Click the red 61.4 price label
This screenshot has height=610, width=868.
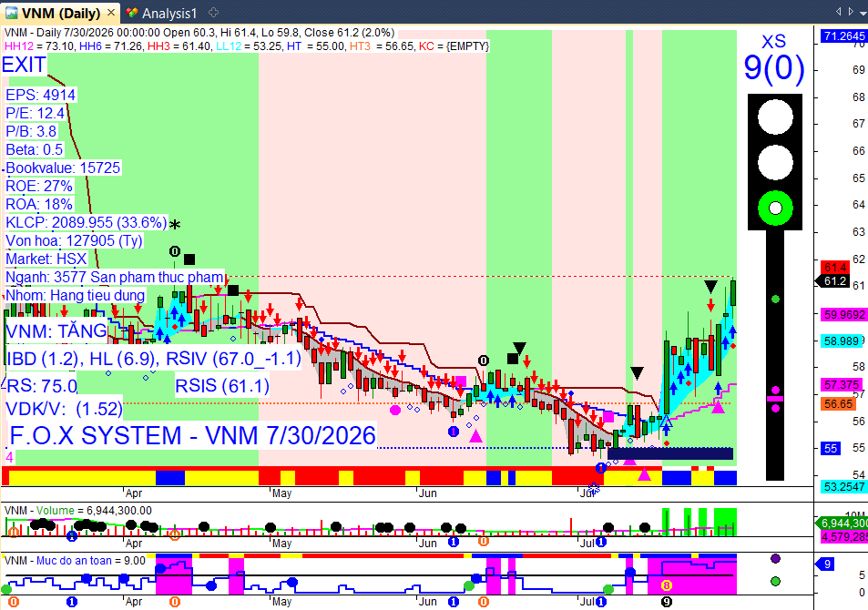tap(835, 268)
